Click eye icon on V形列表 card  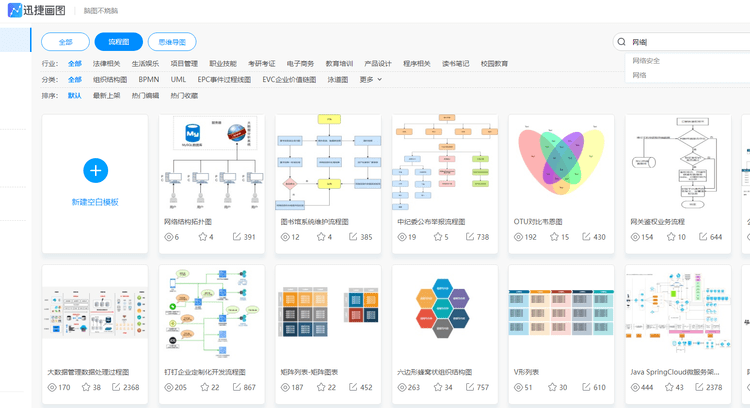pos(518,387)
